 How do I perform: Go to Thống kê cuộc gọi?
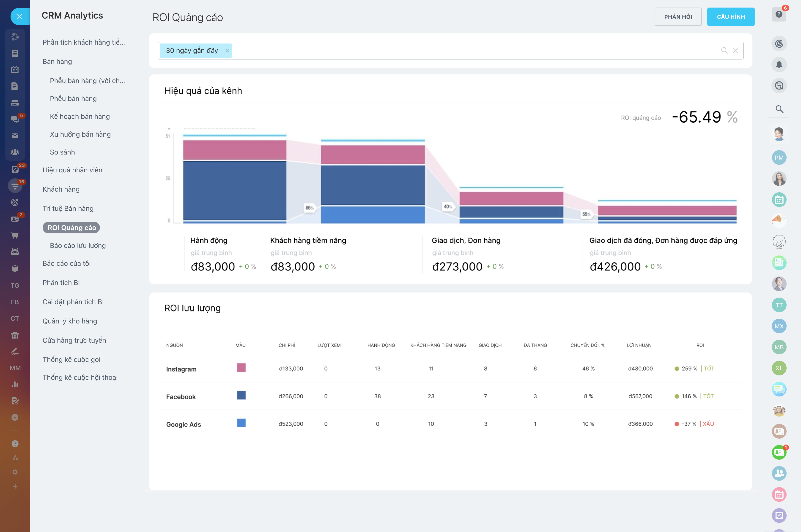coord(71,359)
